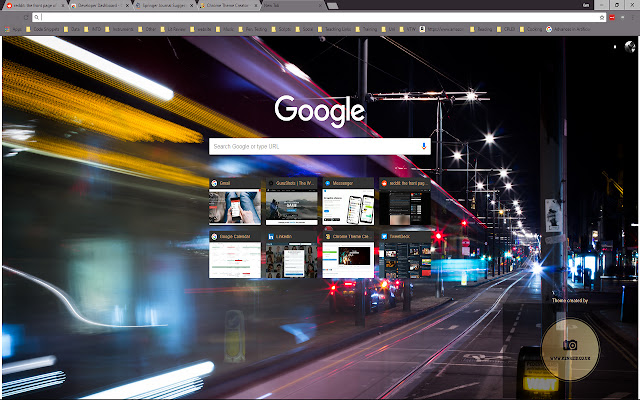Open the Instruments bookmark folder

119,29
